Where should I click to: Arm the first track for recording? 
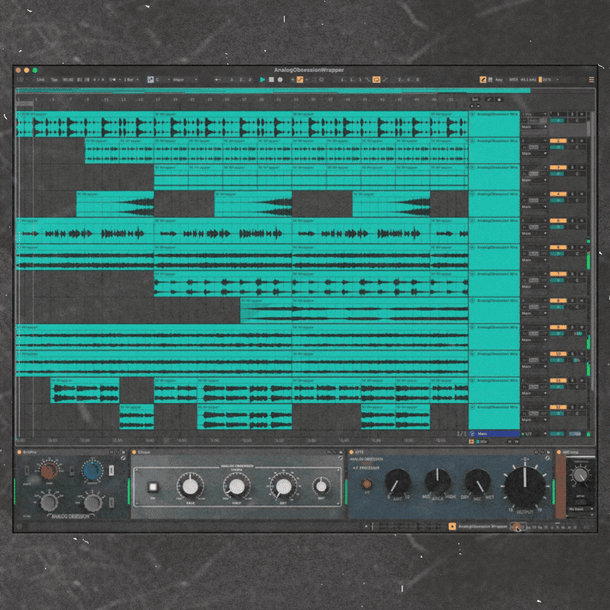click(x=582, y=114)
